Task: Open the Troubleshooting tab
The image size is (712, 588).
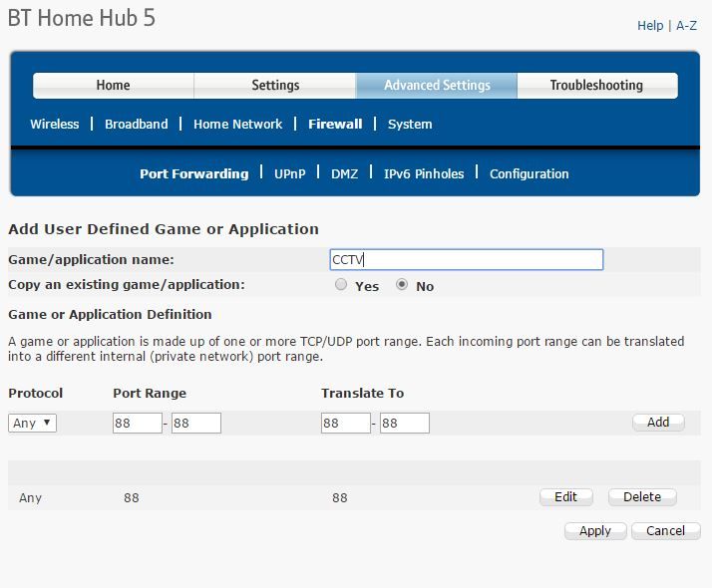Action: [x=597, y=86]
